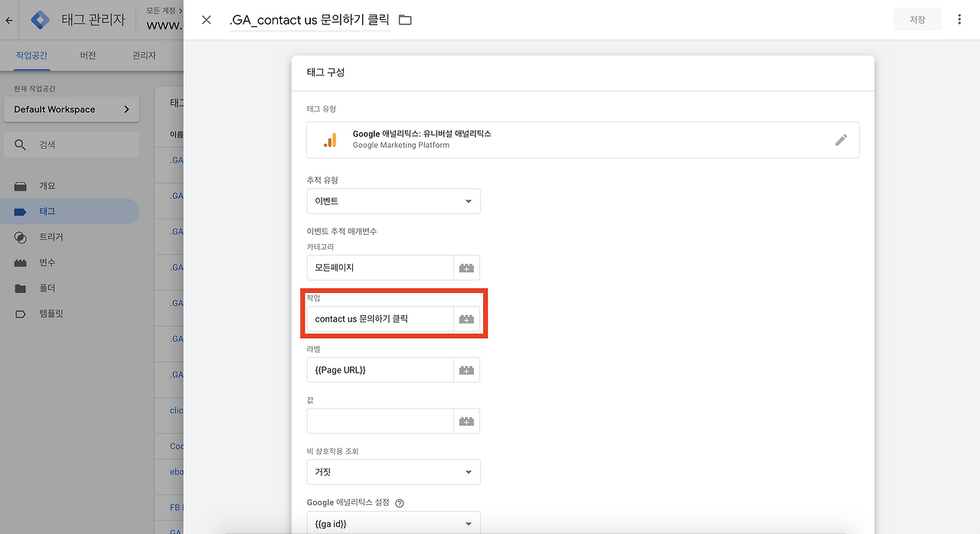Click the 템플릿 label-shaped icon
Screen dimensions: 980x534
(x=21, y=314)
